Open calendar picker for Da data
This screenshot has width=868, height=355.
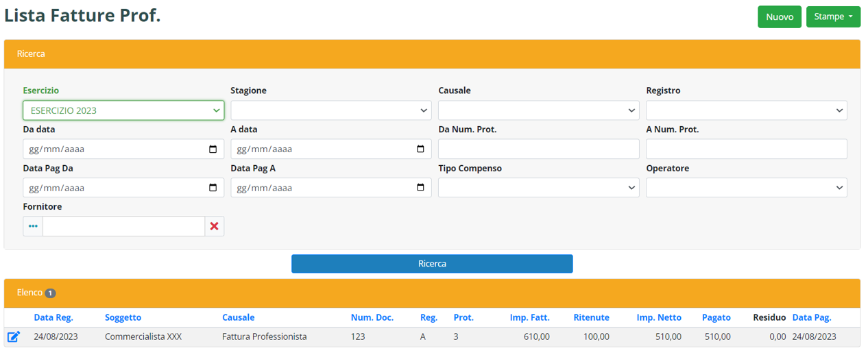[213, 149]
